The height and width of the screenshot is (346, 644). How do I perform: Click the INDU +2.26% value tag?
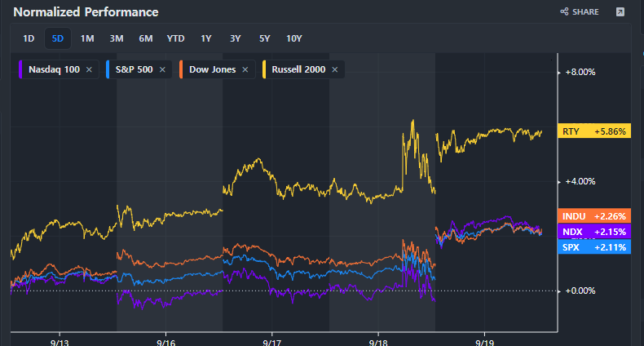point(593,216)
